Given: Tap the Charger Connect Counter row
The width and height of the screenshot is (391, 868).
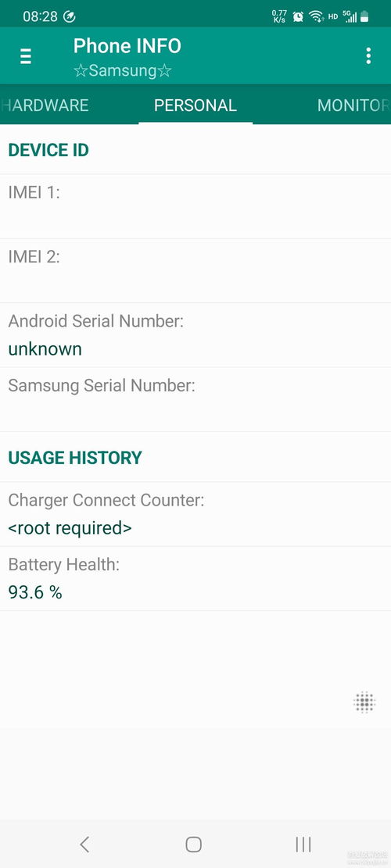Looking at the screenshot, I should click(x=195, y=514).
